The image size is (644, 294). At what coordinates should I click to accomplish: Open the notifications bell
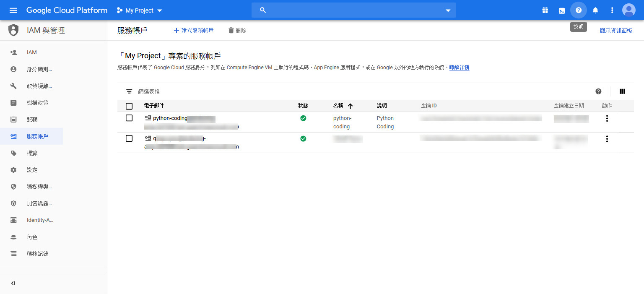pyautogui.click(x=595, y=10)
